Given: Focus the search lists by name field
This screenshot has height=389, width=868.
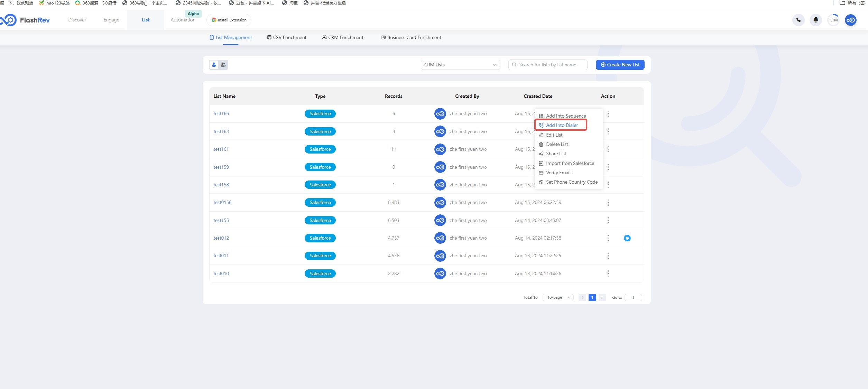Looking at the screenshot, I should [548, 65].
